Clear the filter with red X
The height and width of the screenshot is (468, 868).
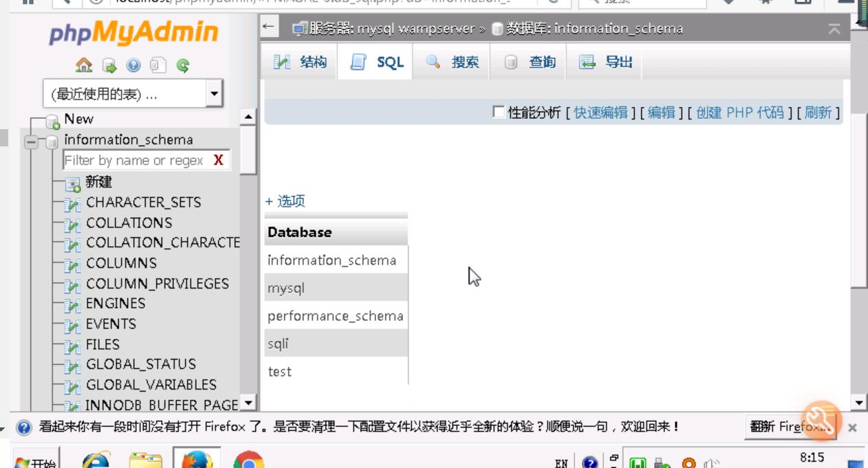(x=219, y=160)
